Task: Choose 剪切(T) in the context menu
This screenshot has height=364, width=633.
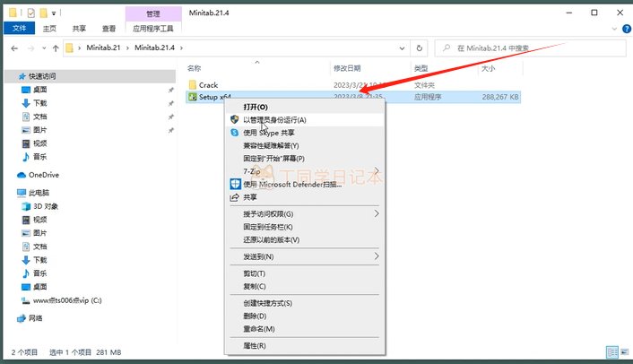Action: 304,273
